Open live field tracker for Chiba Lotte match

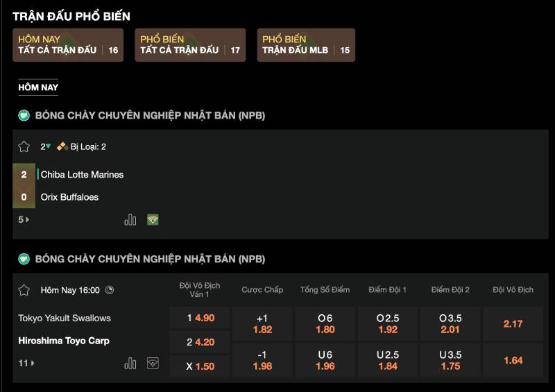point(153,219)
